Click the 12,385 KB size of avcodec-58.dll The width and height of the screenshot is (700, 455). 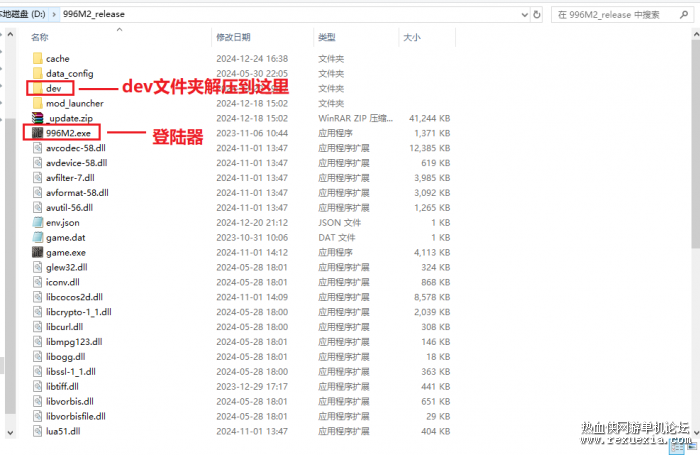(429, 148)
